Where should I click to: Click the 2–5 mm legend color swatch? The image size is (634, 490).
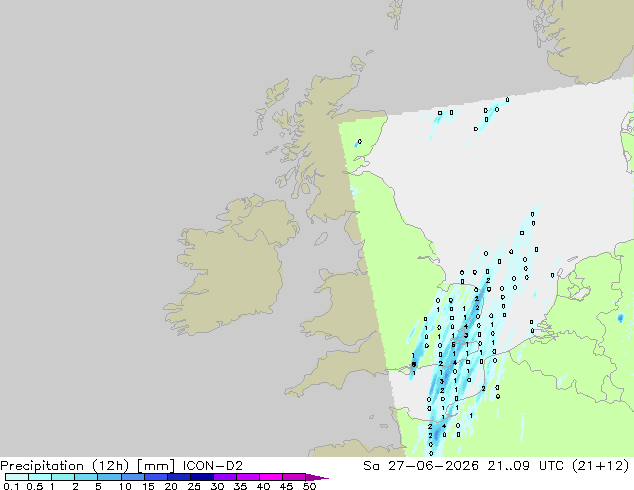tap(86, 477)
